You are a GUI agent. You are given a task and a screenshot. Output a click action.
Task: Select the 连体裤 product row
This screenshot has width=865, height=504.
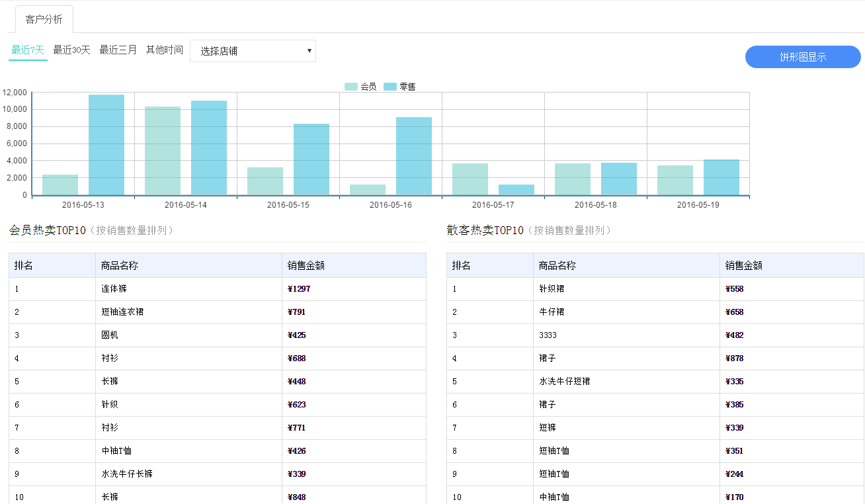coord(218,289)
